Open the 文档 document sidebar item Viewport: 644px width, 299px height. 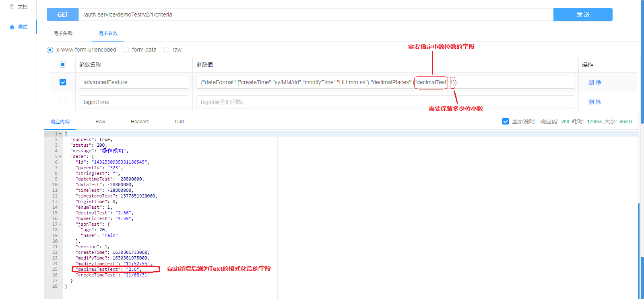point(19,7)
